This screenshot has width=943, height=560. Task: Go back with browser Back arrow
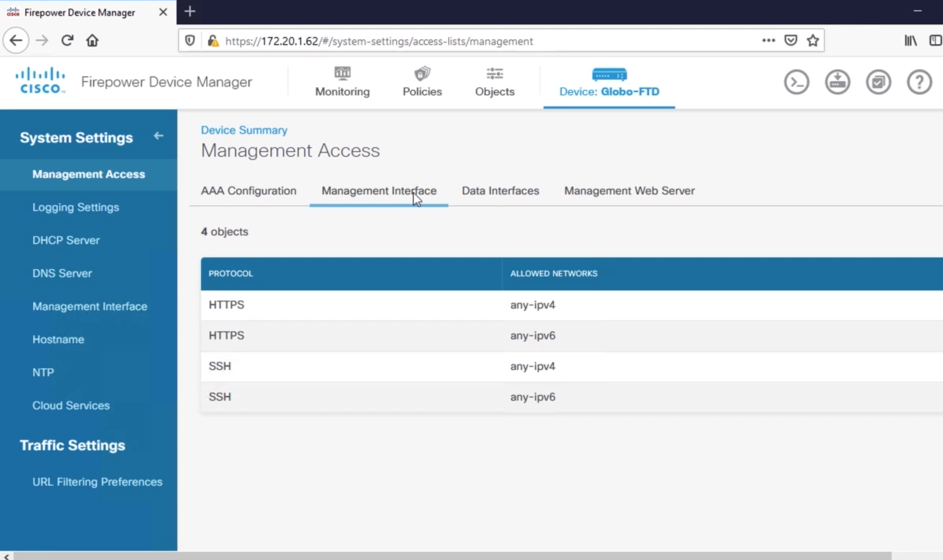point(16,41)
